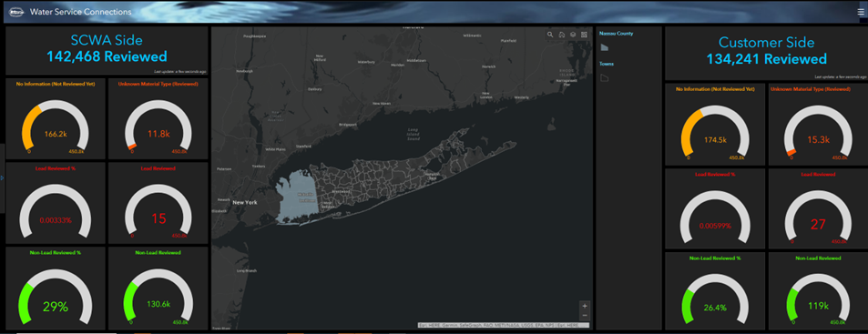Image resolution: width=868 pixels, height=334 pixels.
Task: Click the Customer Side 134,241 Reviewed indicator
Action: [767, 51]
